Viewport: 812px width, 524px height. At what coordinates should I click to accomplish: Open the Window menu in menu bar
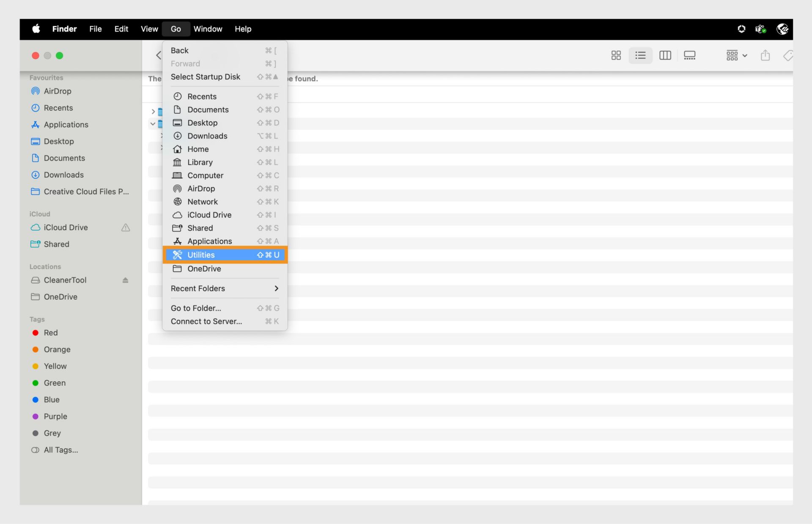tap(208, 29)
